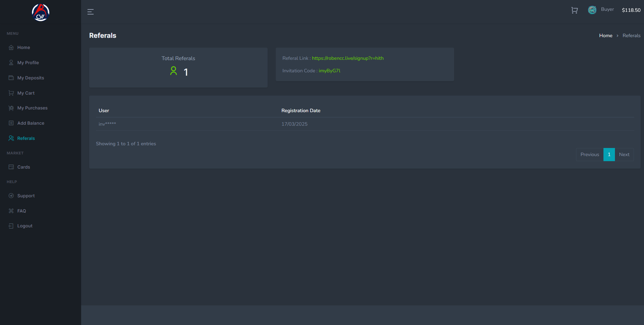Click the CVV site logo
Screen dimensions: 644x325
point(41,12)
